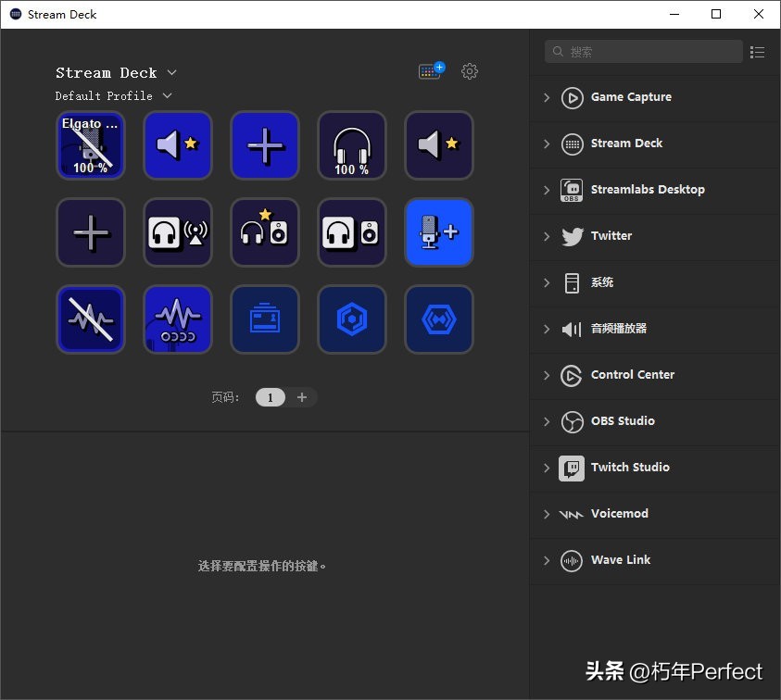Click the add device keyboard icon
Image resolution: width=781 pixels, height=700 pixels.
coord(431,71)
